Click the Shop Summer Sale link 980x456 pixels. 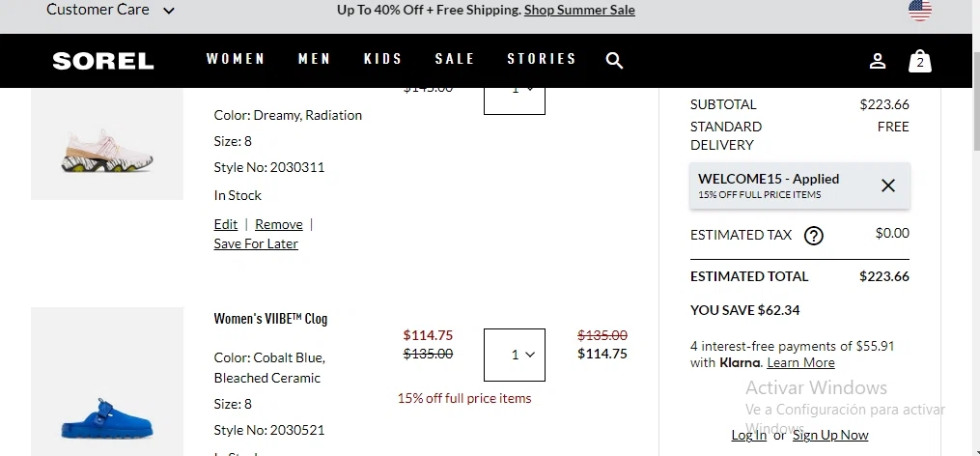579,11
